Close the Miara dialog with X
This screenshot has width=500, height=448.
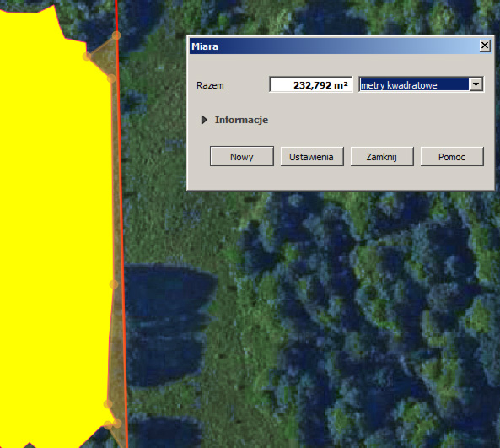(x=485, y=46)
